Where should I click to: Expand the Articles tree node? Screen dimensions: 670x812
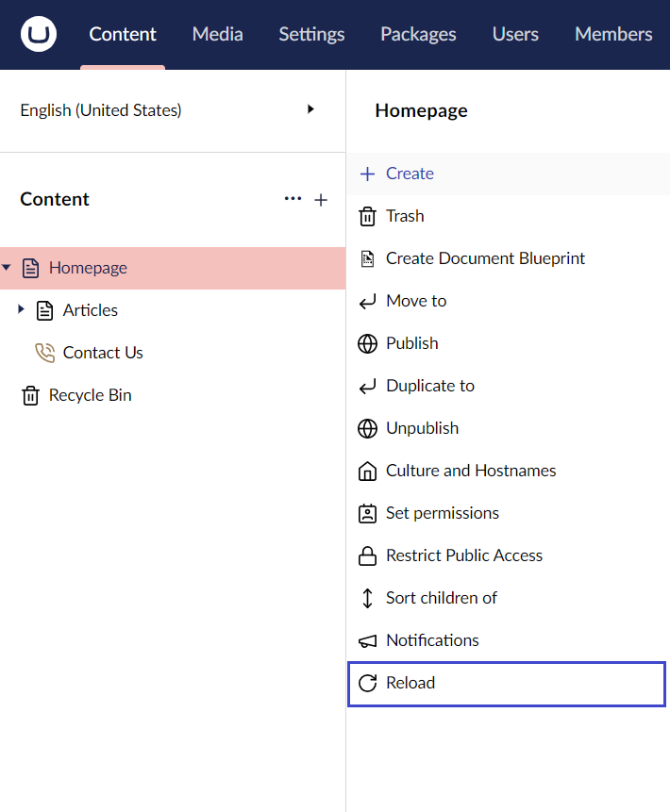22,310
